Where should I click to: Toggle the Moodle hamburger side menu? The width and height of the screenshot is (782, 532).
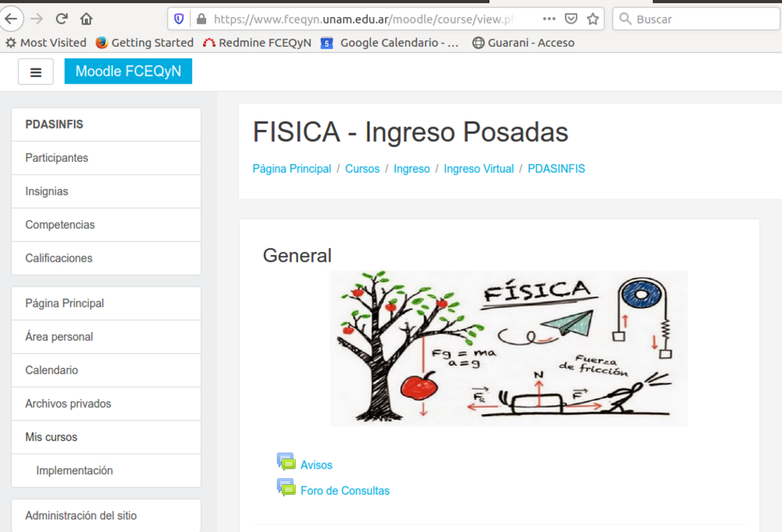[36, 72]
